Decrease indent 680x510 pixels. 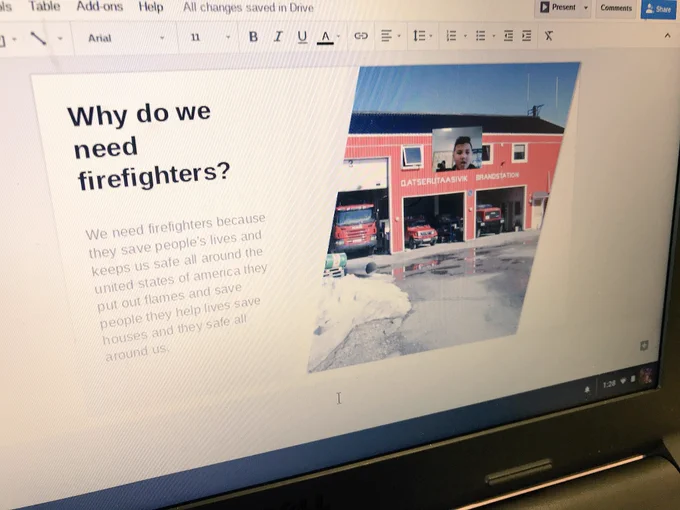(x=508, y=36)
